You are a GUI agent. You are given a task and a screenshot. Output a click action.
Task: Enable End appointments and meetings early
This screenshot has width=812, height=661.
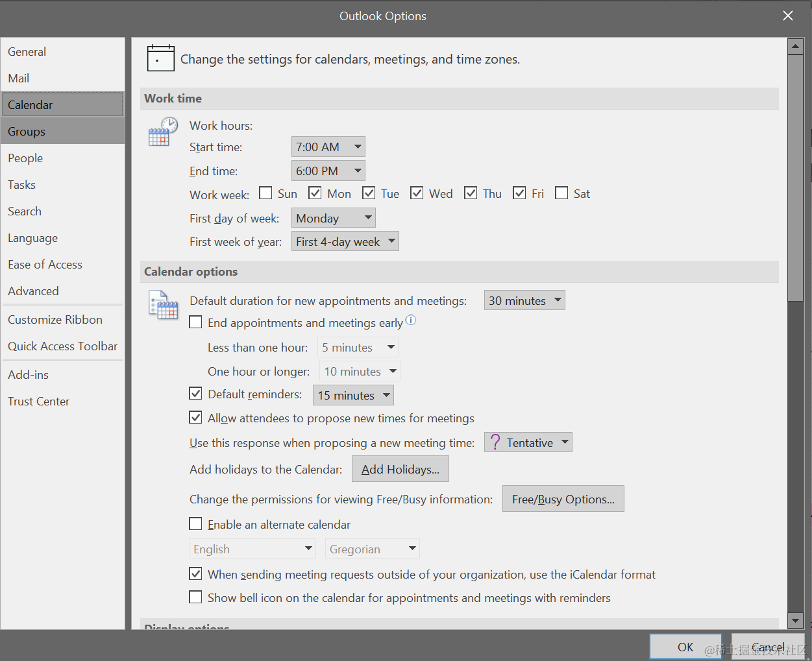[x=195, y=322]
